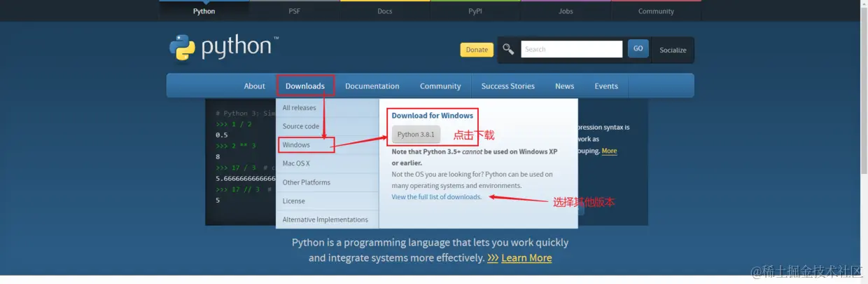
Task: Select Alternative Implementations entry
Action: [327, 219]
